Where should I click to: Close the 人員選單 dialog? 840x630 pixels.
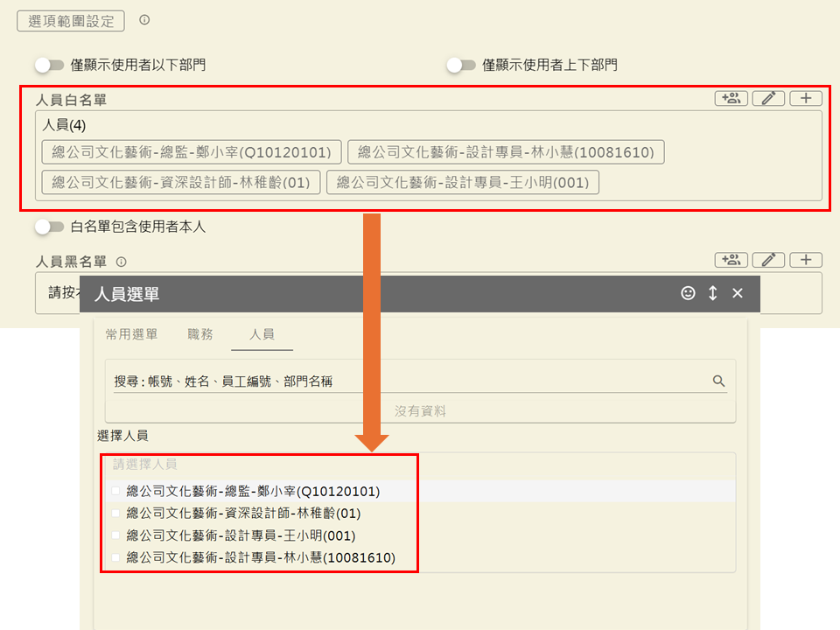(x=738, y=293)
